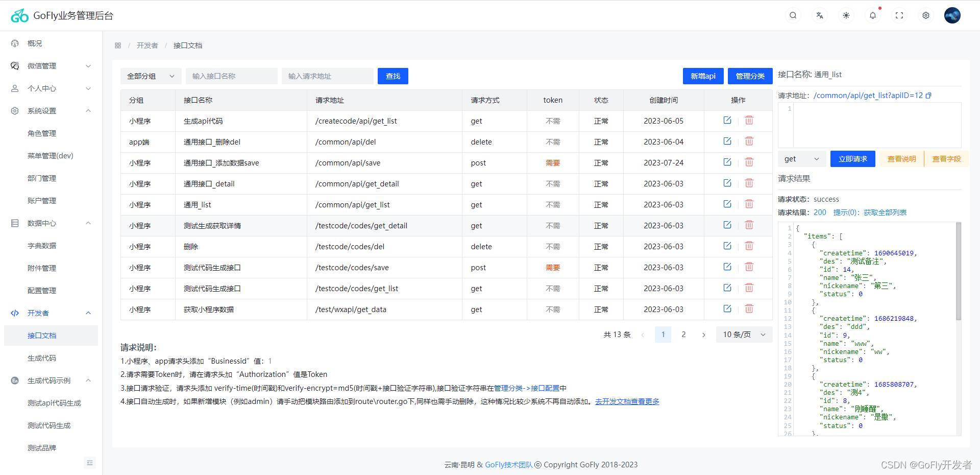Edit the 通用_list API entry
This screenshot has height=475, width=980.
pyautogui.click(x=726, y=204)
